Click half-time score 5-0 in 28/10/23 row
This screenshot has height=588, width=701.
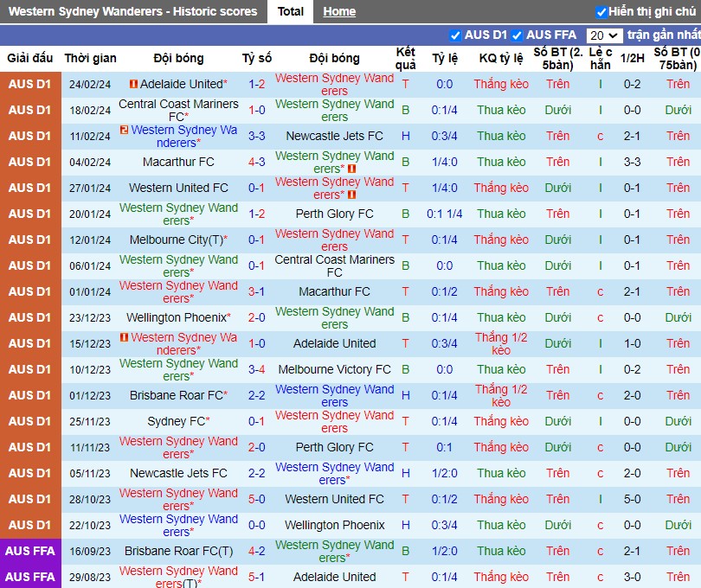[x=632, y=499]
